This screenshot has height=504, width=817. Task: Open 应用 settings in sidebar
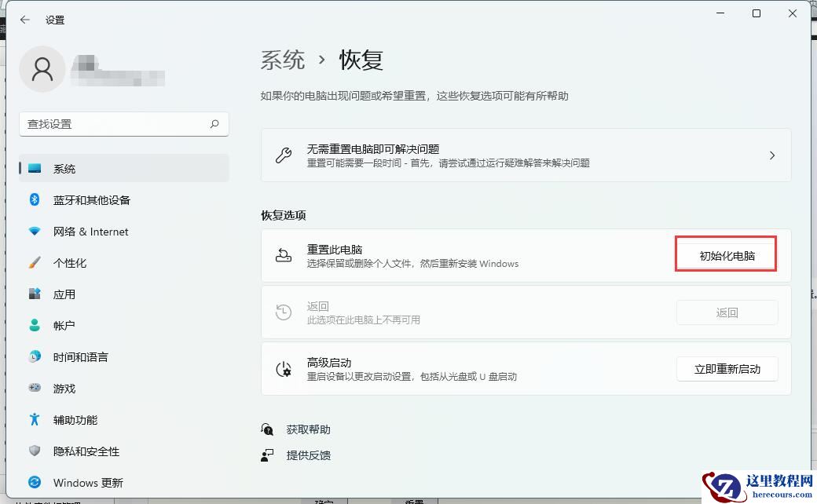tap(64, 294)
